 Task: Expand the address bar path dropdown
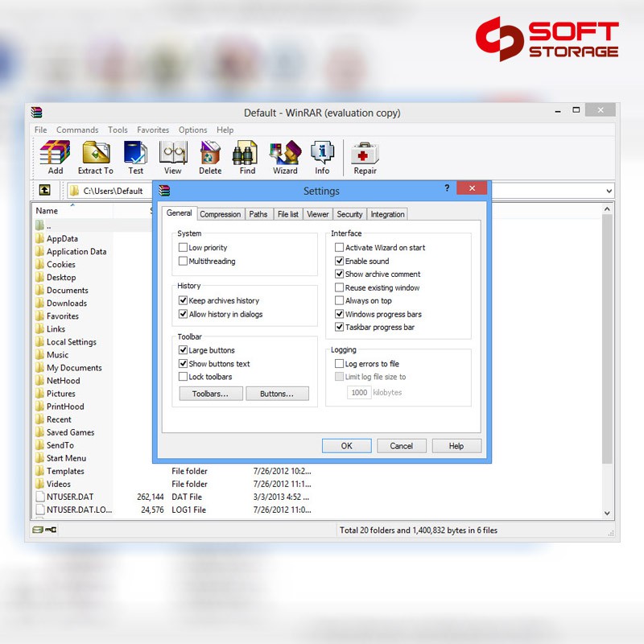(609, 191)
